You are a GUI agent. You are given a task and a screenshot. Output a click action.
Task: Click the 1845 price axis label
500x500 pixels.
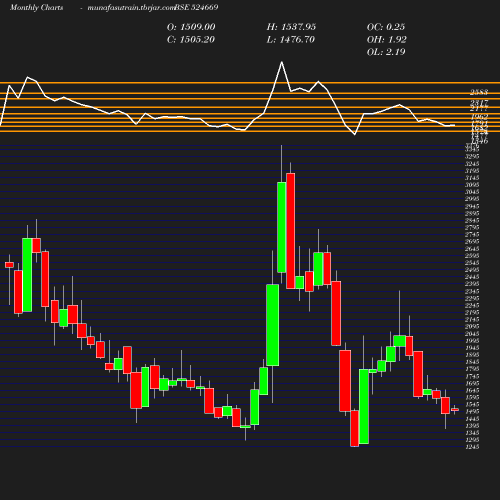(472, 362)
